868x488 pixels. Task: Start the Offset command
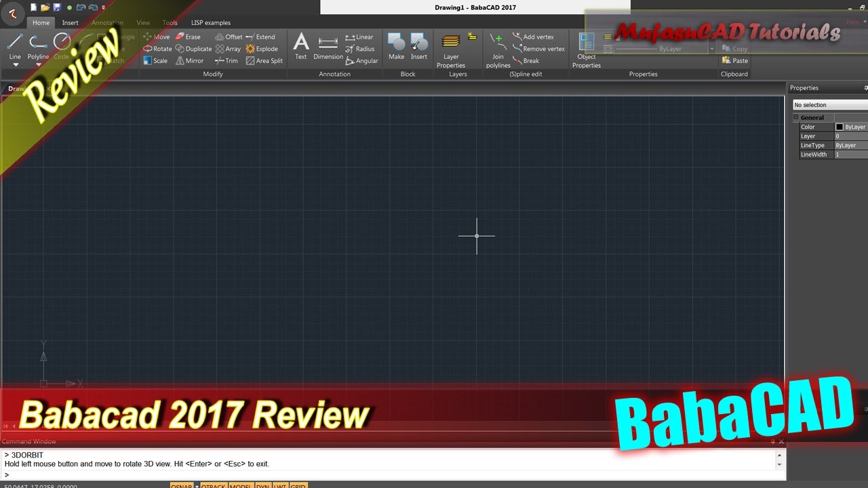[229, 37]
